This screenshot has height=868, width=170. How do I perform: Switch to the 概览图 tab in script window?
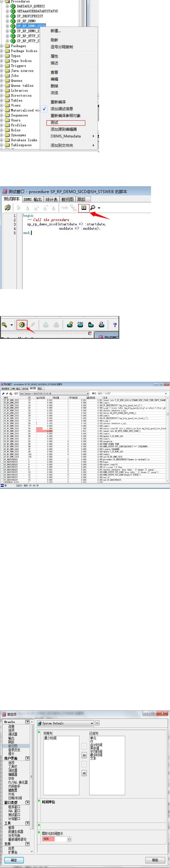pyautogui.click(x=68, y=199)
